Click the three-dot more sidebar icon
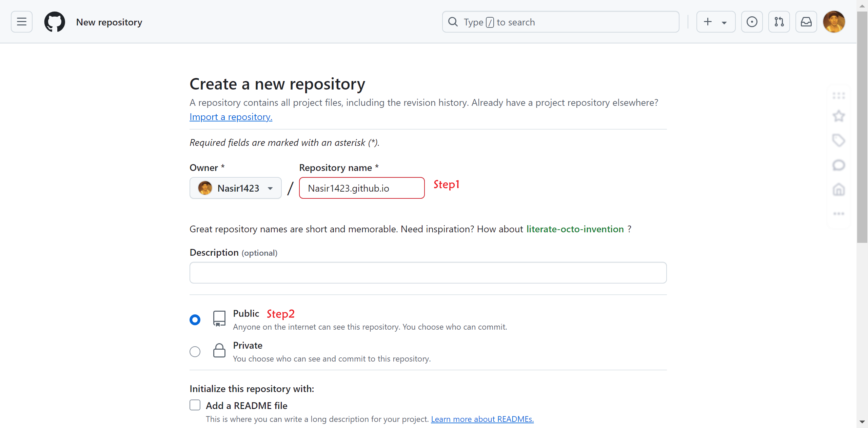The height and width of the screenshot is (428, 868). coord(839,214)
